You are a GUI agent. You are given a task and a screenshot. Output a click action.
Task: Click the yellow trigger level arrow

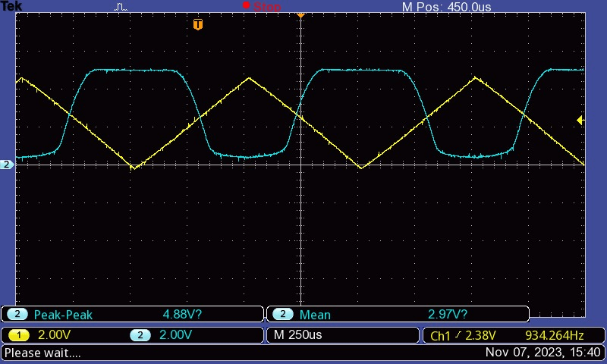(x=580, y=120)
